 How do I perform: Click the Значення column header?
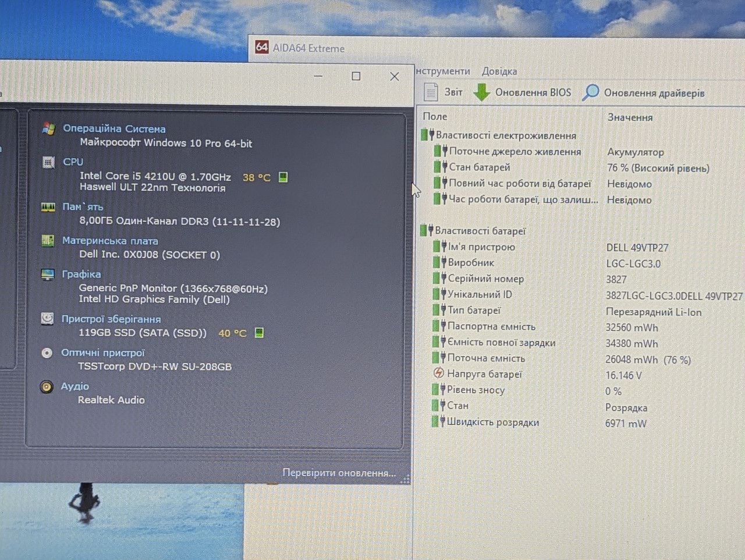pos(630,117)
